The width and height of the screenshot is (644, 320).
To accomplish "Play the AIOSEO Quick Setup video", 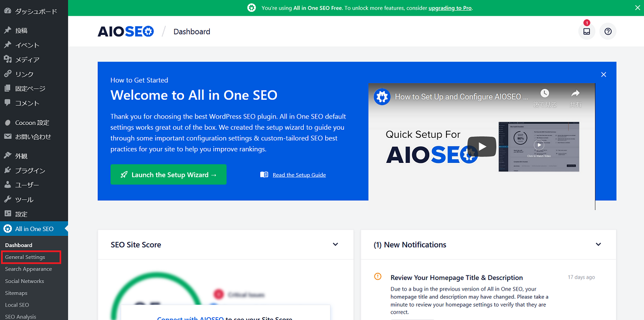I will [481, 146].
